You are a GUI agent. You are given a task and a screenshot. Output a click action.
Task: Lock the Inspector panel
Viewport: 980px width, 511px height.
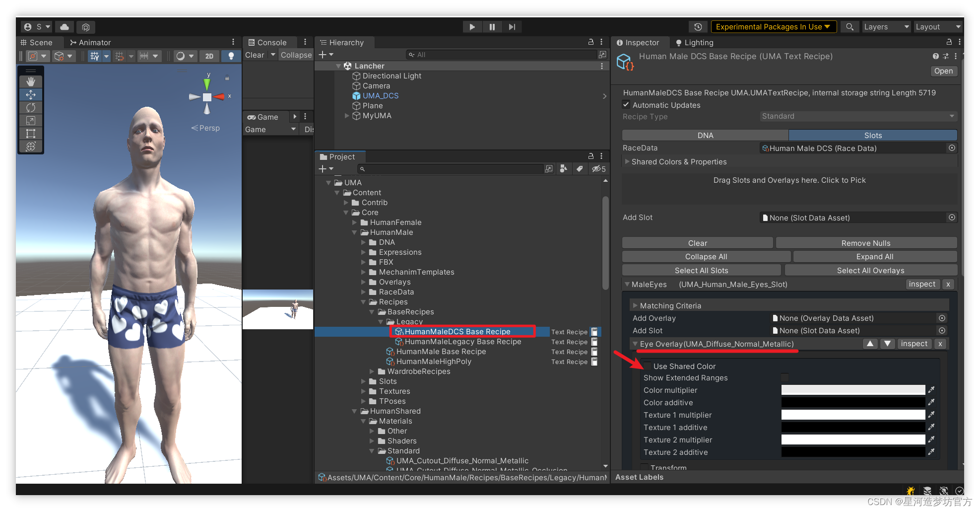[949, 42]
